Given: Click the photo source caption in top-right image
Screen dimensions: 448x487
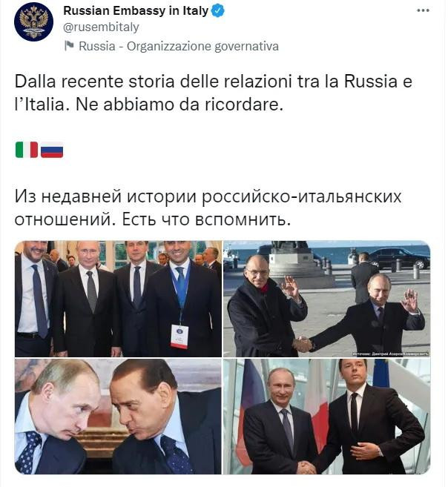Looking at the screenshot, I should pyautogui.click(x=391, y=354).
